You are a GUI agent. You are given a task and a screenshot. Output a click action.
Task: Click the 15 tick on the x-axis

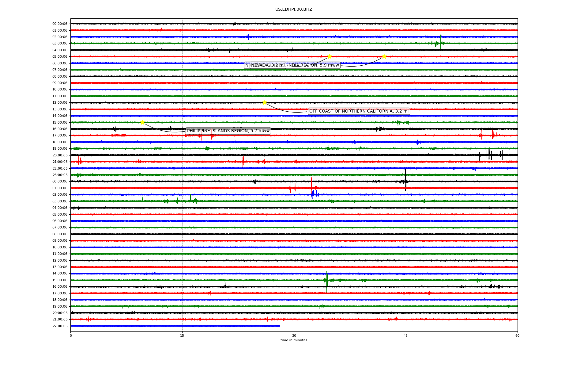[182, 335]
